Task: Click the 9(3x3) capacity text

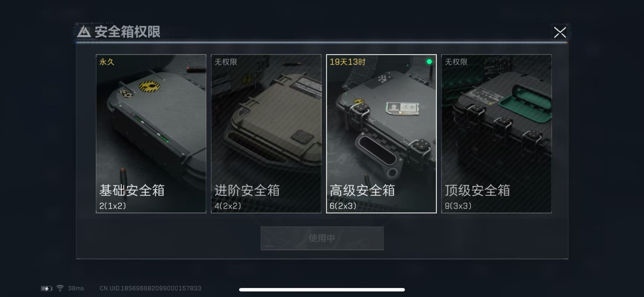Action: pos(458,206)
